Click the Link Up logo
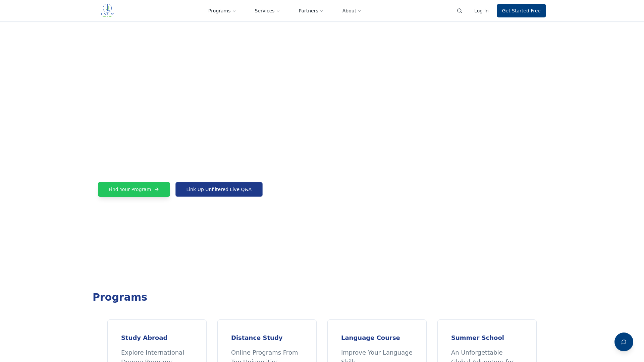The height and width of the screenshot is (362, 644). pos(107,10)
